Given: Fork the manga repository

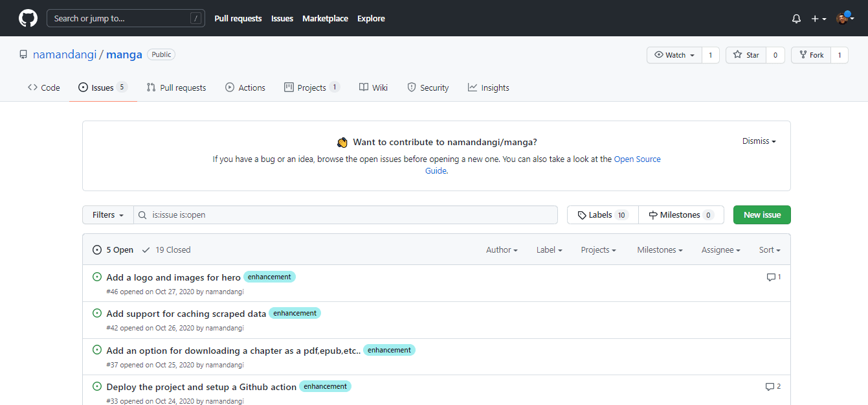Looking at the screenshot, I should [811, 55].
